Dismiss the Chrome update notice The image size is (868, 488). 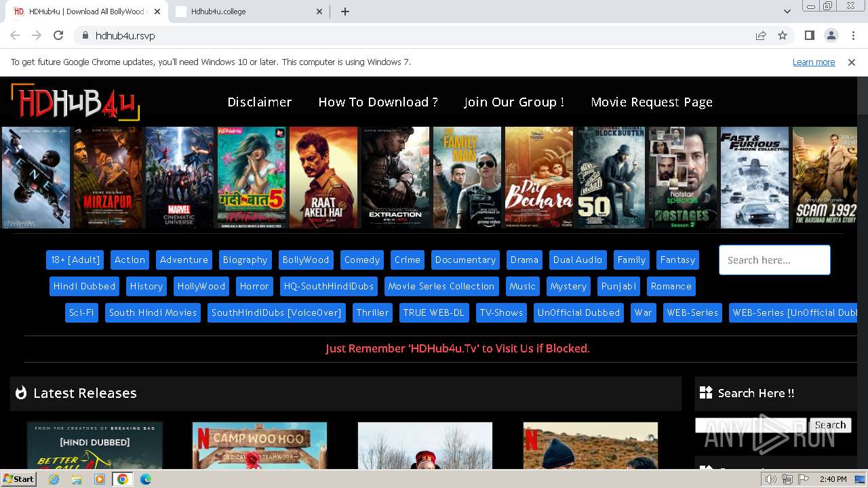point(852,62)
